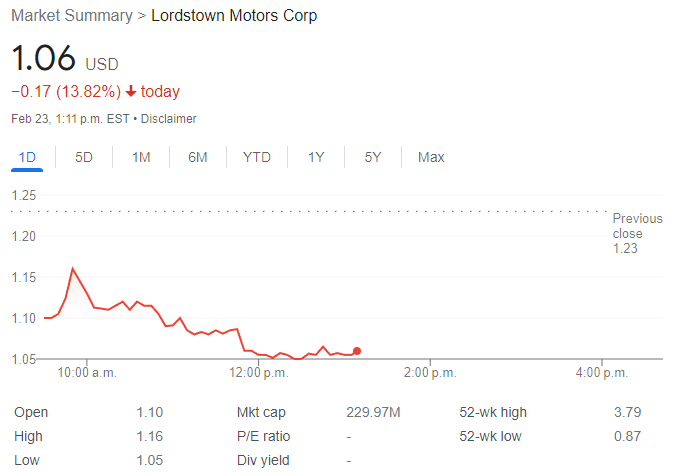698x476 pixels.
Task: Click the Lordstown Motors Corp title
Action: click(235, 16)
